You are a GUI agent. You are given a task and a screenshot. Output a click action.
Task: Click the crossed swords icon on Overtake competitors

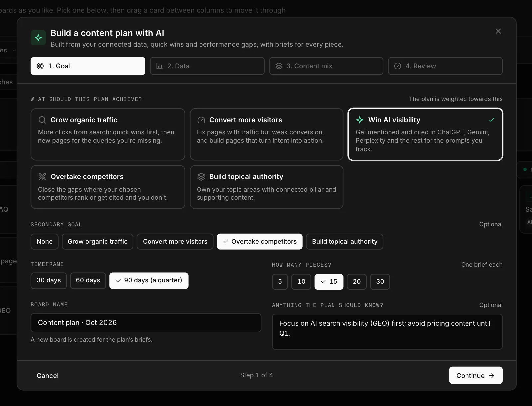tap(42, 177)
